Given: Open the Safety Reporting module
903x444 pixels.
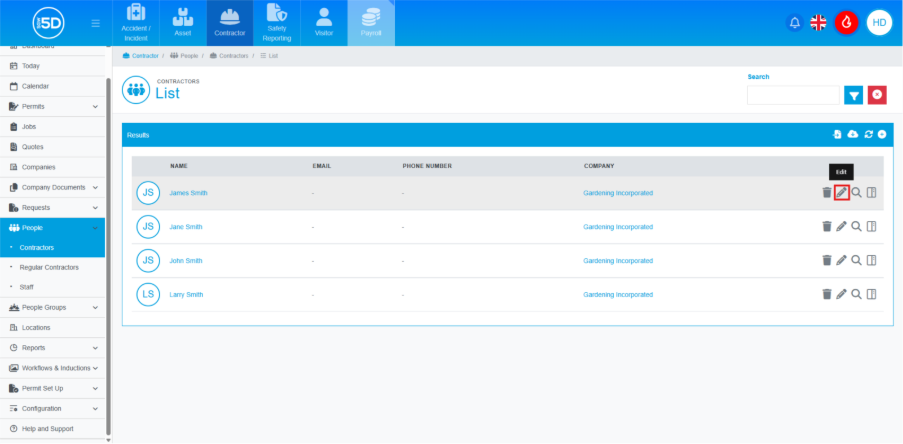Looking at the screenshot, I should pyautogui.click(x=277, y=23).
